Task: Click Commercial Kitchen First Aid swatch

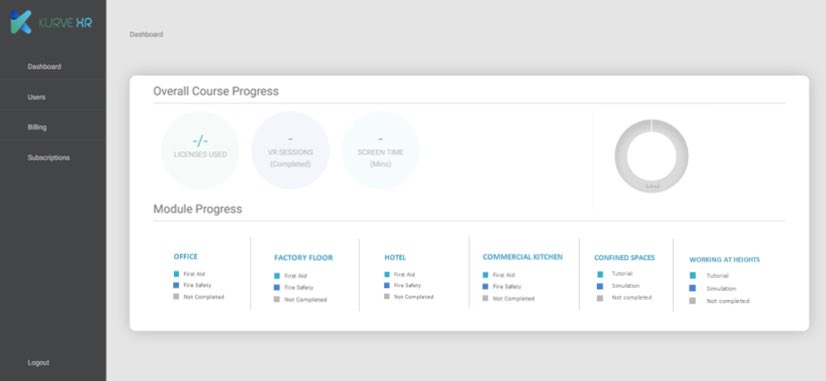Action: (486, 275)
